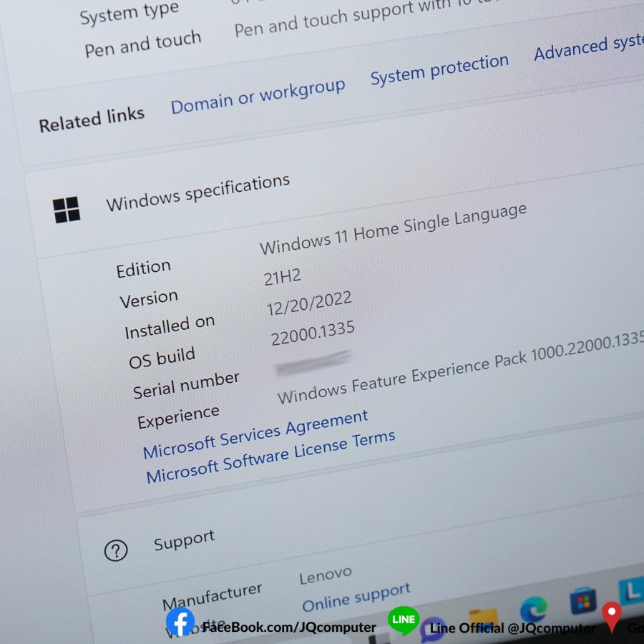The height and width of the screenshot is (644, 644).
Task: Click the Pen and touch label
Action: click(143, 44)
